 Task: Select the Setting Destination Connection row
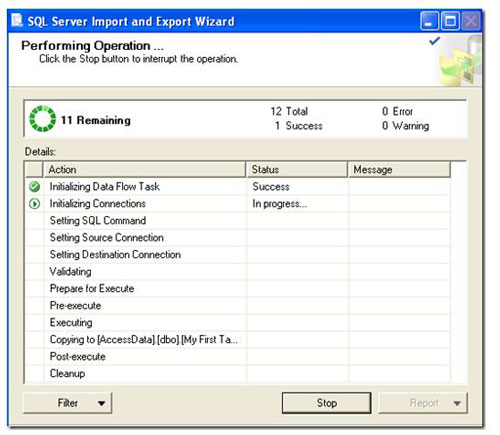238,254
